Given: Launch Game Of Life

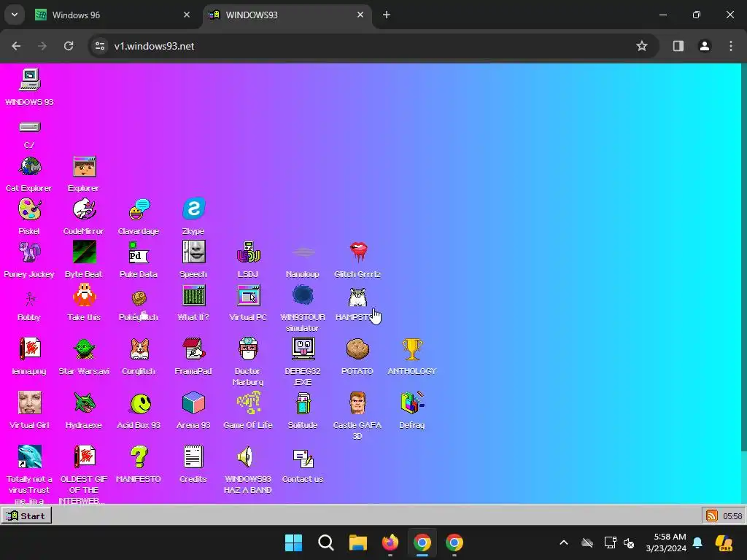Looking at the screenshot, I should click(248, 402).
